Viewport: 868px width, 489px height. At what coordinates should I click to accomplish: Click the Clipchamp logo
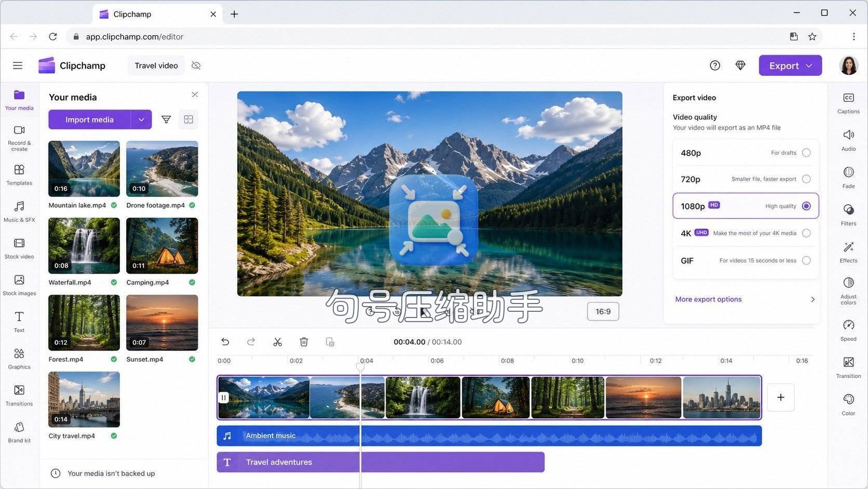[72, 65]
